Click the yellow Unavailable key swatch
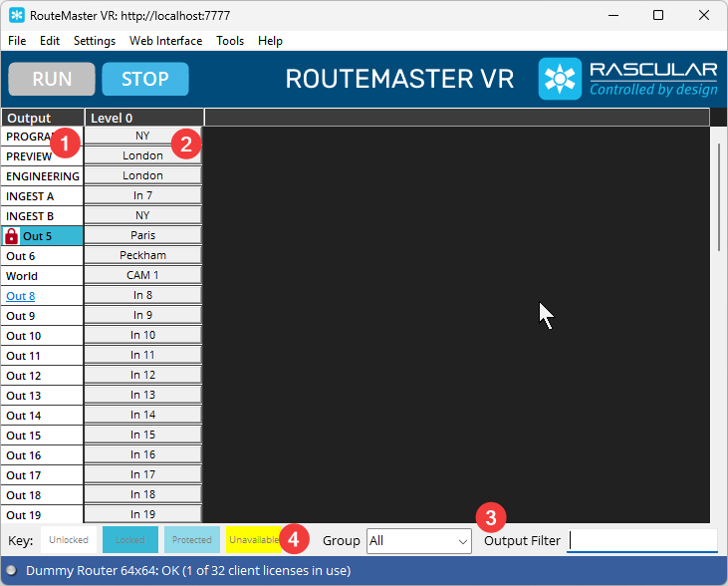The image size is (728, 586). point(254,539)
